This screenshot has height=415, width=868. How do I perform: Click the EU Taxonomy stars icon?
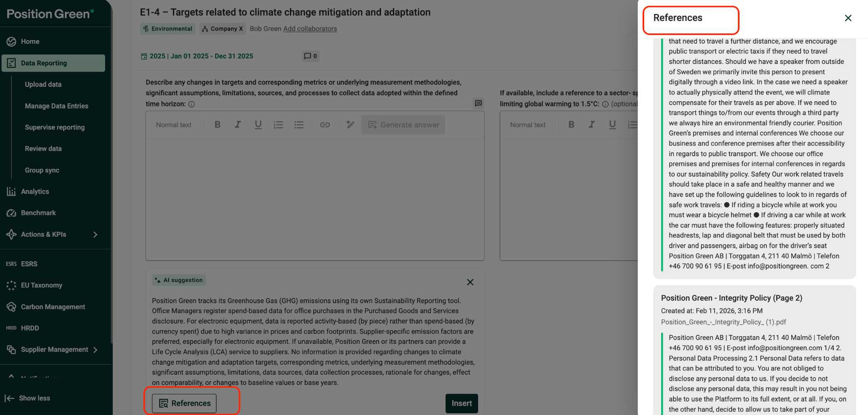[x=11, y=285]
